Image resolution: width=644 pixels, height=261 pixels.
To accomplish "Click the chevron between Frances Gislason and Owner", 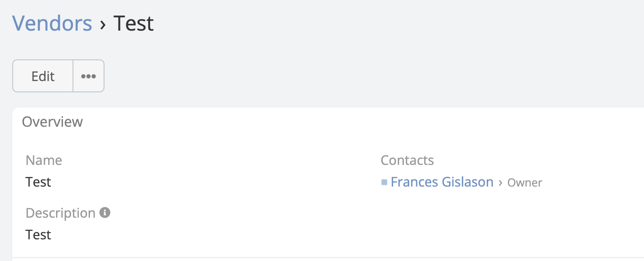I will [x=500, y=182].
